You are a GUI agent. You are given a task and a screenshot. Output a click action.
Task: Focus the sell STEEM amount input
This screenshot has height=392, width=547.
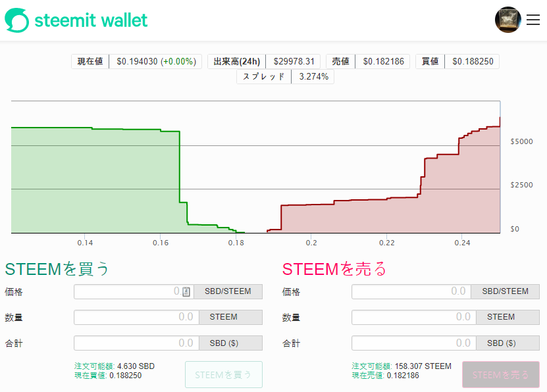click(x=414, y=317)
